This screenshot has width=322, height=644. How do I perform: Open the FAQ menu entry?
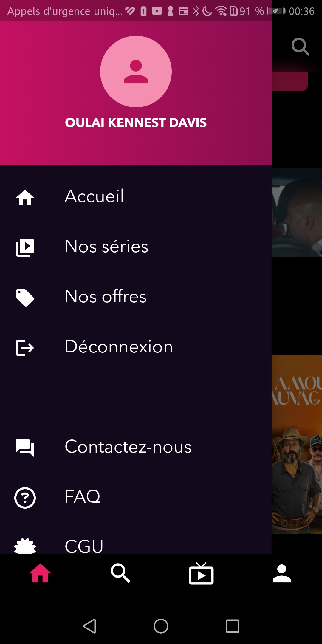click(83, 496)
